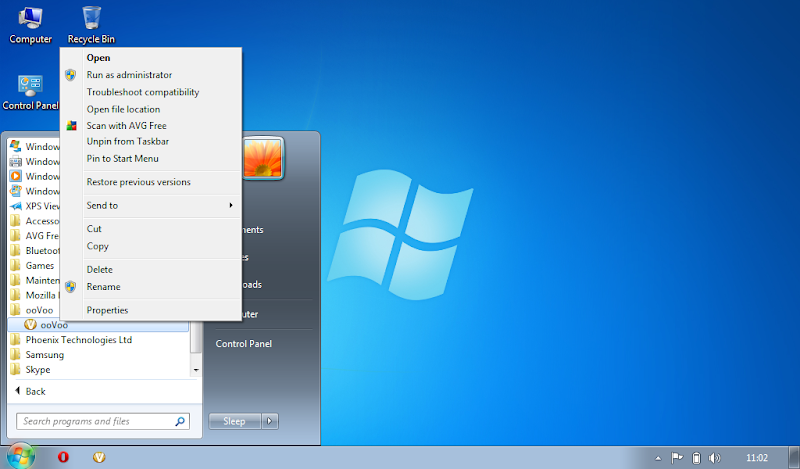This screenshot has height=469, width=800.
Task: Click the user account picture thumbnail
Action: [264, 156]
